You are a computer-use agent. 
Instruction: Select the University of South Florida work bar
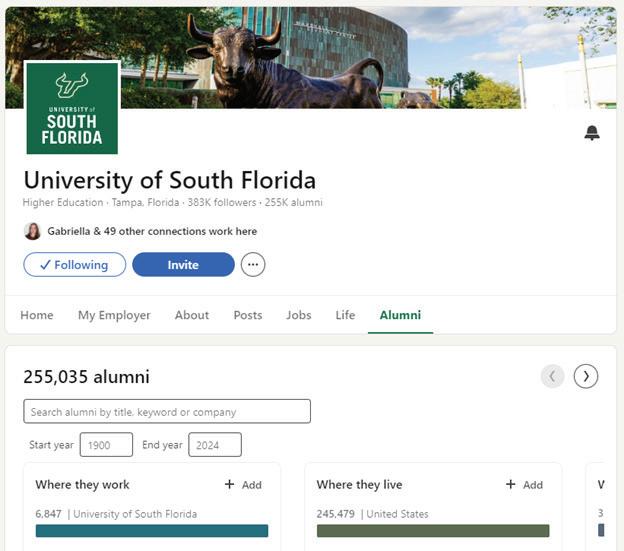(x=152, y=531)
